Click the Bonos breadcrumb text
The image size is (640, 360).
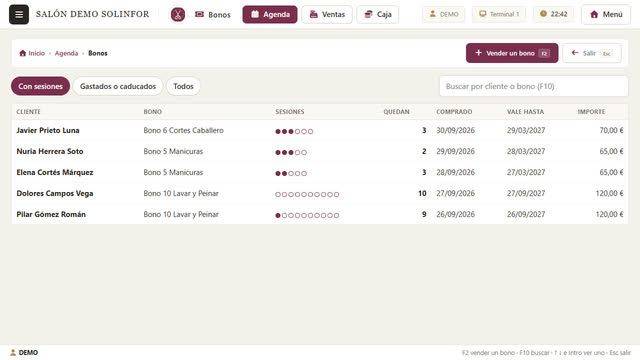point(98,53)
